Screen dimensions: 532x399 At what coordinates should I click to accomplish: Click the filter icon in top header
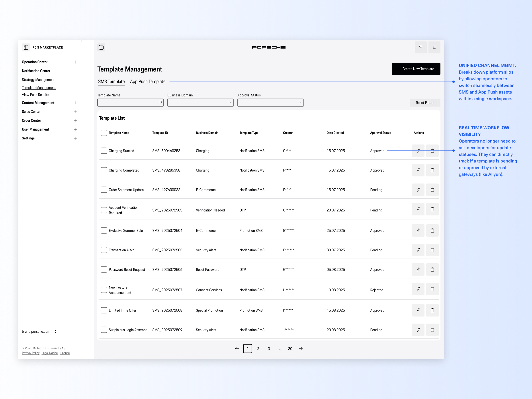pyautogui.click(x=421, y=47)
